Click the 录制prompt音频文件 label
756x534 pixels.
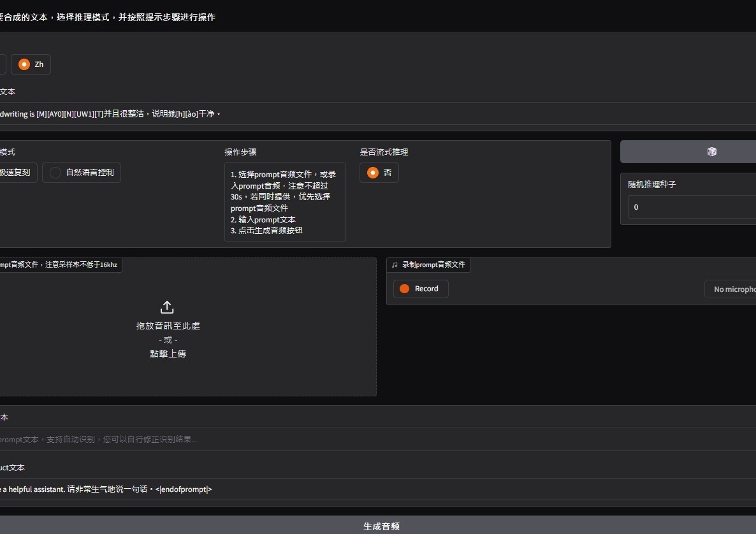pos(433,264)
